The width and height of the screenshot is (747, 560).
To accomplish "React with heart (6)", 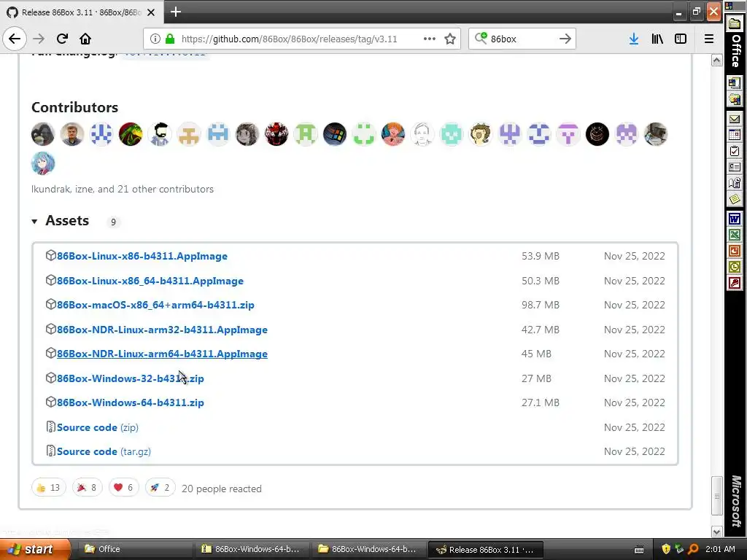I will (x=123, y=488).
